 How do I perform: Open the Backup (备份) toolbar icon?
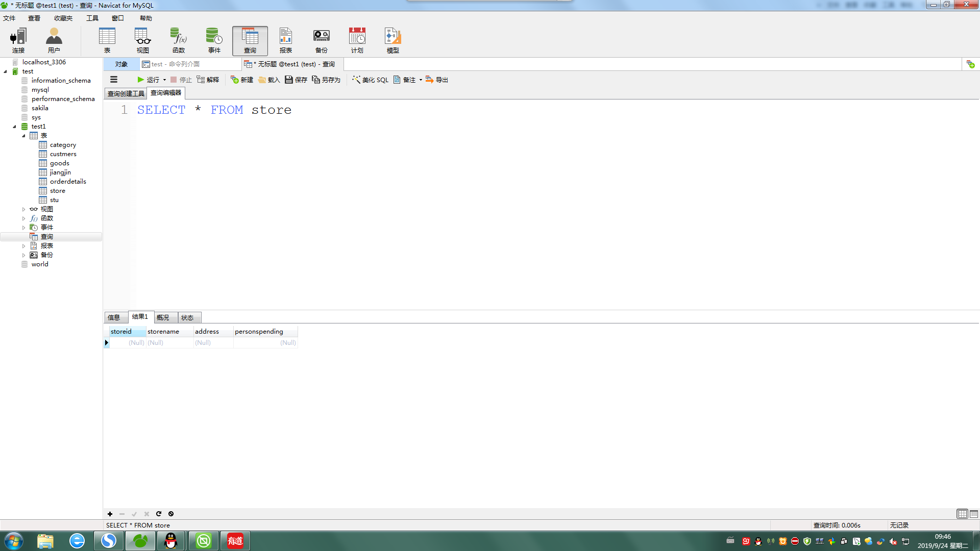click(x=322, y=41)
